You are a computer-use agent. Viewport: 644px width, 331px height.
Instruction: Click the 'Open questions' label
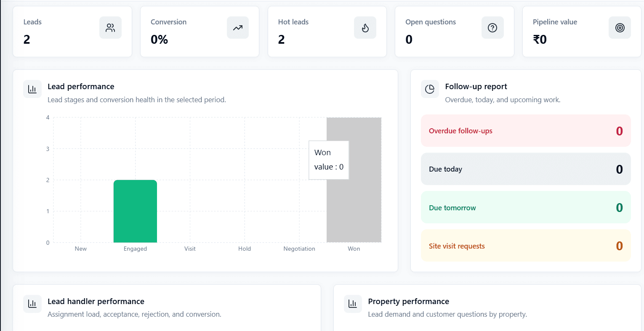(431, 22)
